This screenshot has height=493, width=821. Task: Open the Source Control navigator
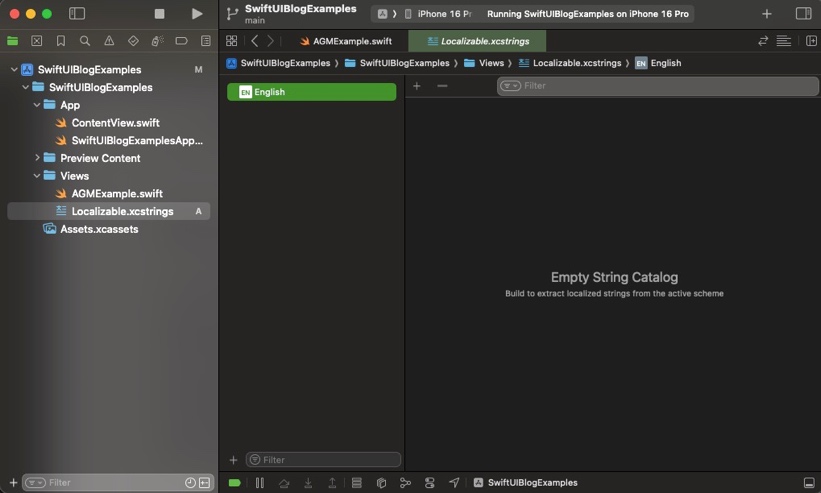[37, 41]
